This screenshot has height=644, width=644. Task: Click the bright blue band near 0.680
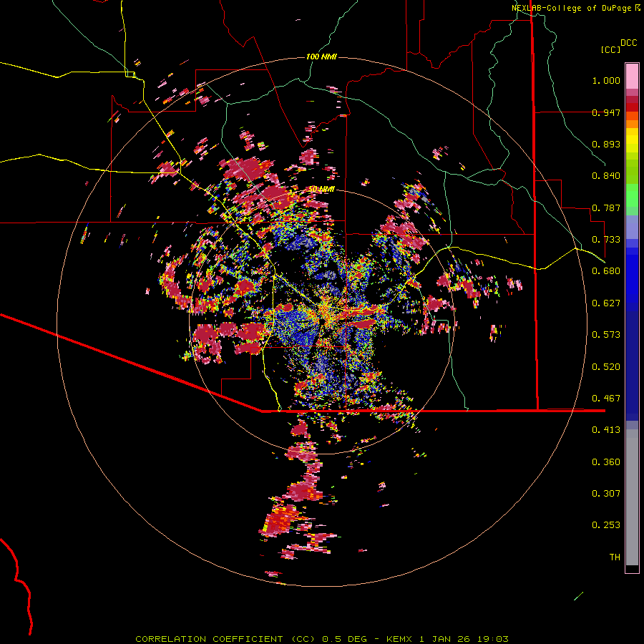[x=632, y=275]
